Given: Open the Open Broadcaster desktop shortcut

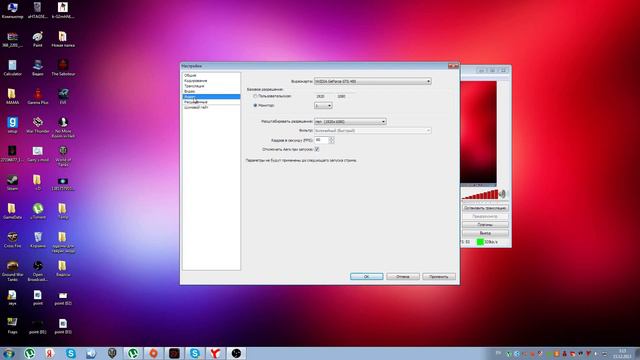Looking at the screenshot, I should [x=38, y=271].
